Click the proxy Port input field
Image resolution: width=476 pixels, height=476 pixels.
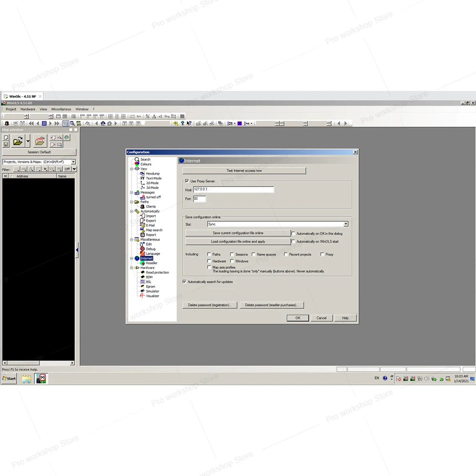click(199, 199)
